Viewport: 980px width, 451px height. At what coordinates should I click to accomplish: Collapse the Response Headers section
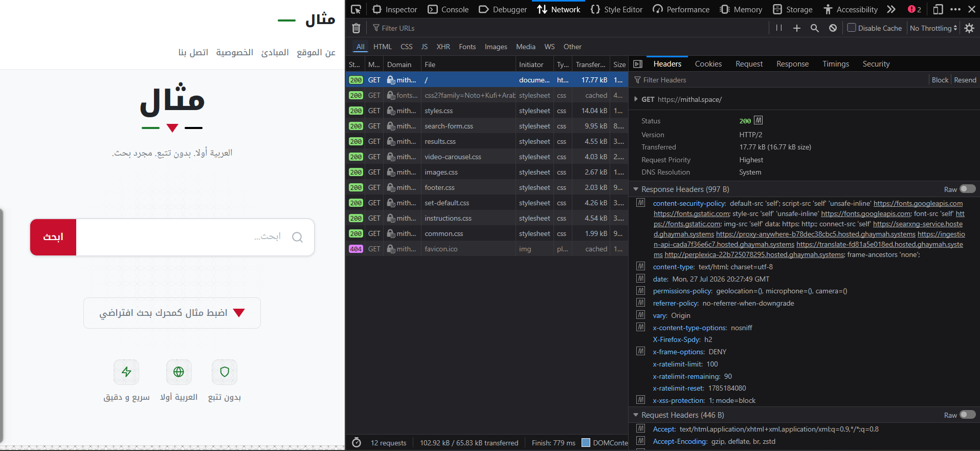[x=636, y=189]
